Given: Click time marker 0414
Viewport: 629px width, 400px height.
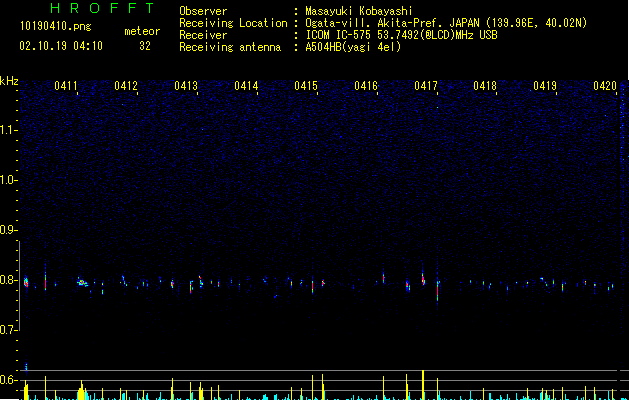Looking at the screenshot, I should (246, 86).
